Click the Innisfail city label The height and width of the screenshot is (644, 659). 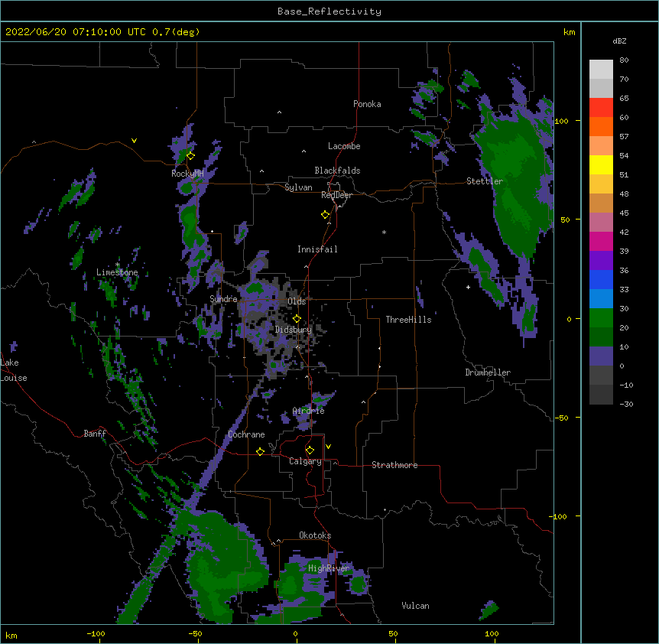click(x=317, y=249)
